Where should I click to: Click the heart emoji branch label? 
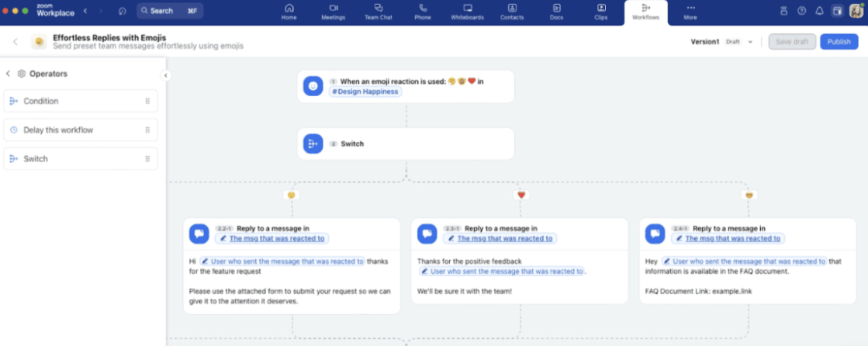coord(520,195)
